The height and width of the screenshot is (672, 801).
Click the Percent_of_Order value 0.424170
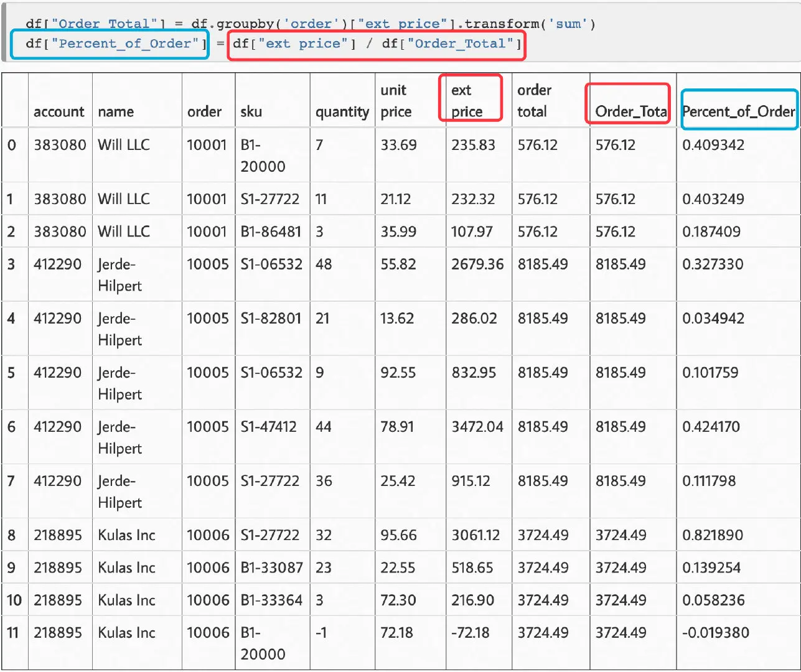pos(711,426)
